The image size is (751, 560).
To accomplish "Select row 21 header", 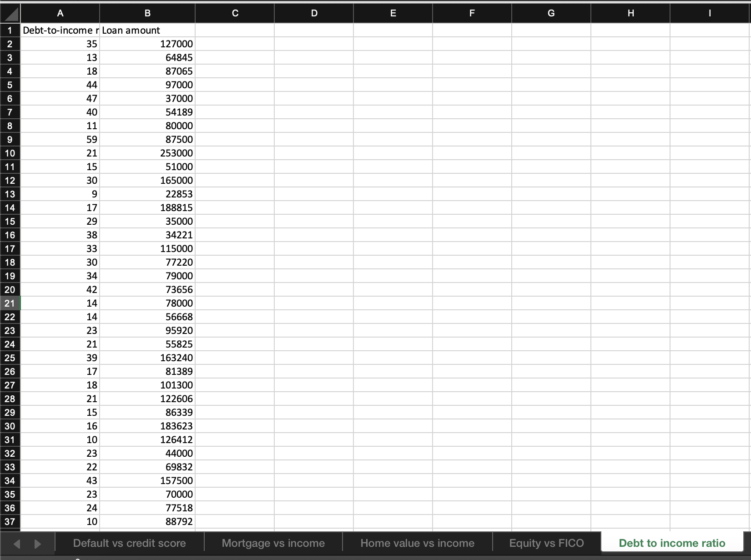I will [x=10, y=303].
